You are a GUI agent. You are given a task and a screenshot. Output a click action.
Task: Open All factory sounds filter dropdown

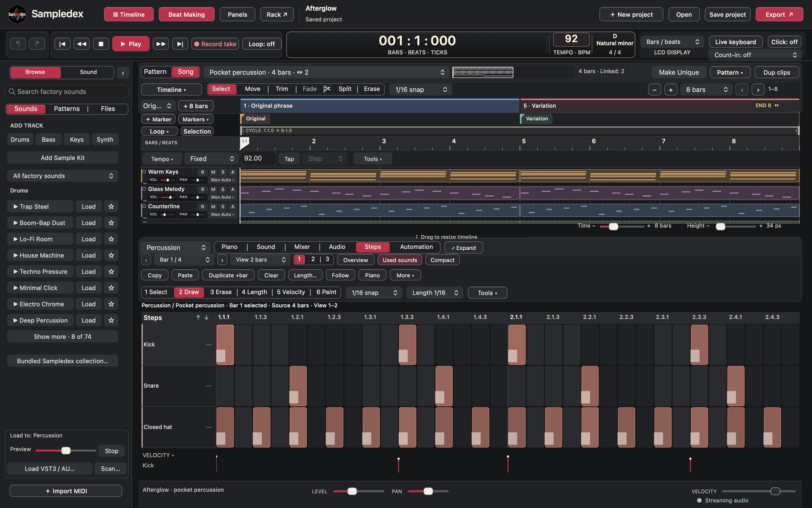point(62,176)
